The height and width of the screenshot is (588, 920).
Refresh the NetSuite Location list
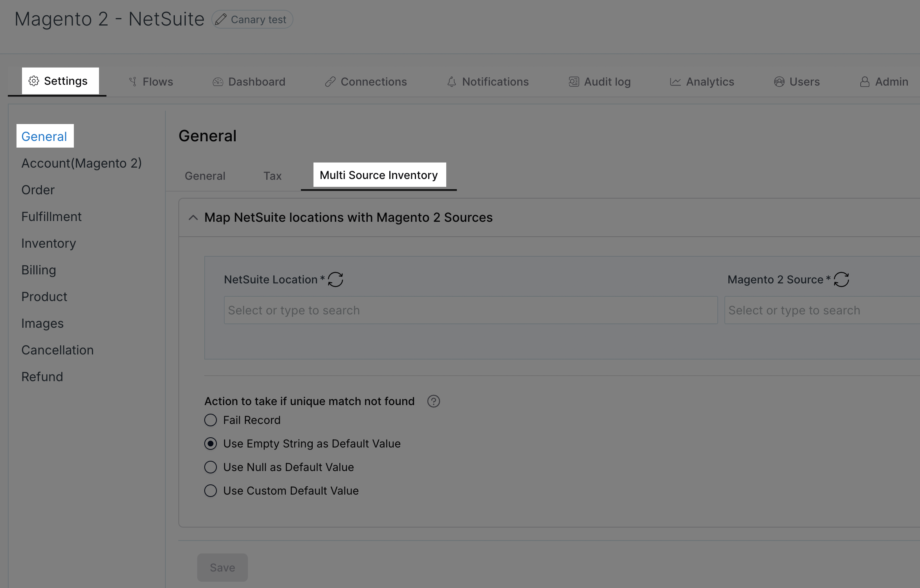335,279
